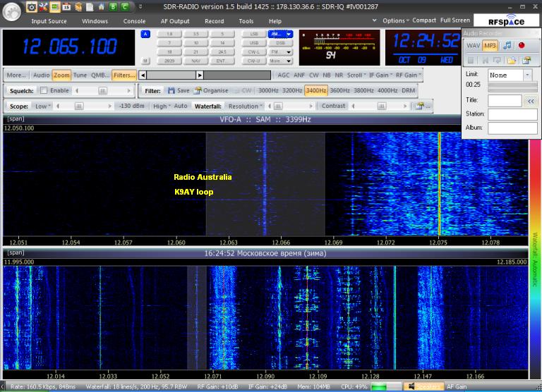Click the green 'C' icon in quick toolbar
Screen dimensions: 542x392
click(125, 6)
